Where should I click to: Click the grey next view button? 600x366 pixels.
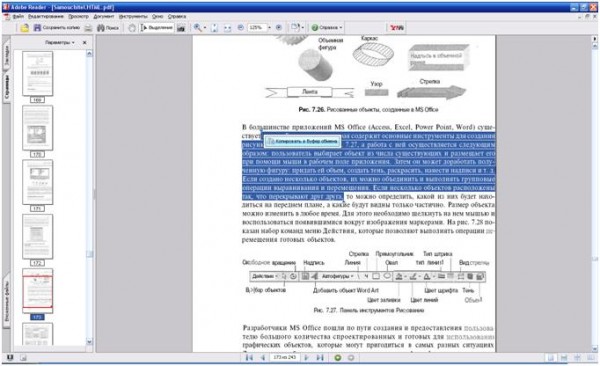coord(351,358)
